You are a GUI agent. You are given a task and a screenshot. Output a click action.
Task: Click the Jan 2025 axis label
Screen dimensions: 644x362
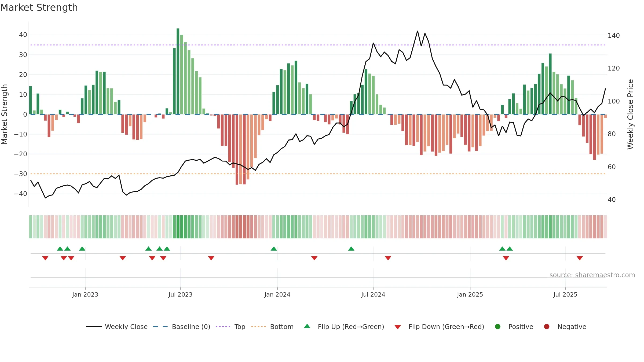pos(470,294)
